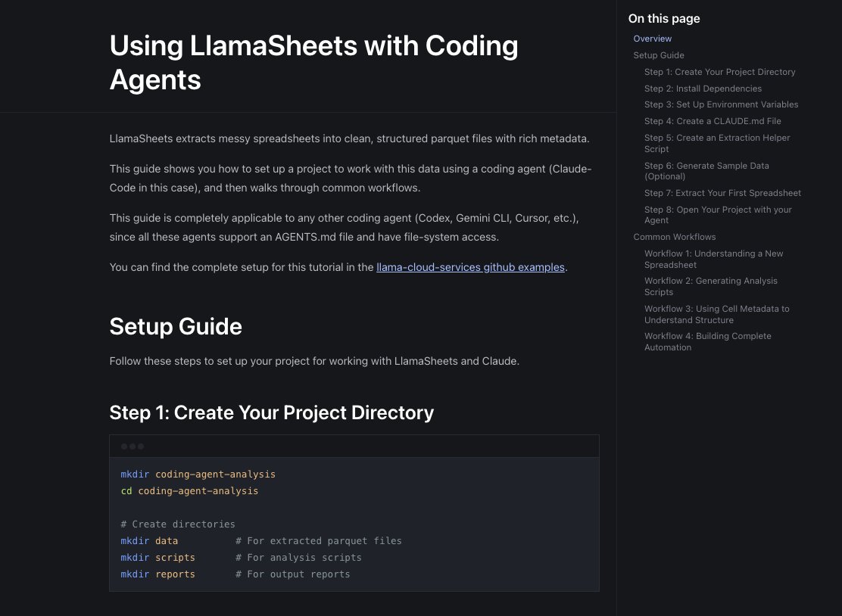The height and width of the screenshot is (616, 842).
Task: Open Workflow 3: Using Cell Metadata to Understand Structure
Action: (716, 314)
